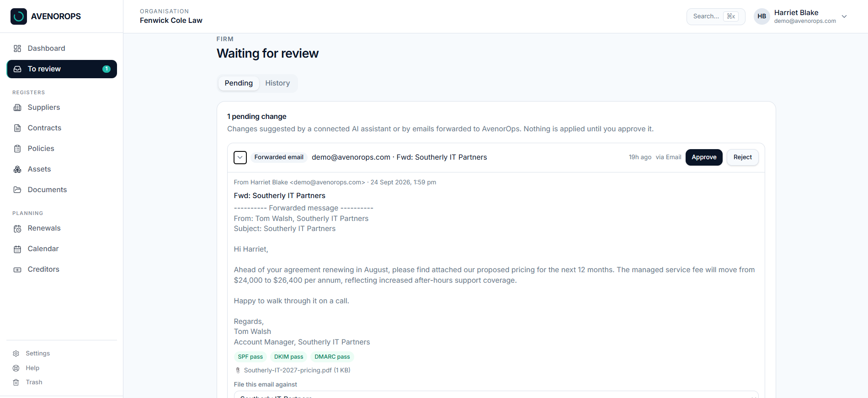This screenshot has height=398, width=868.
Task: Click the Search input field
Action: pos(716,16)
